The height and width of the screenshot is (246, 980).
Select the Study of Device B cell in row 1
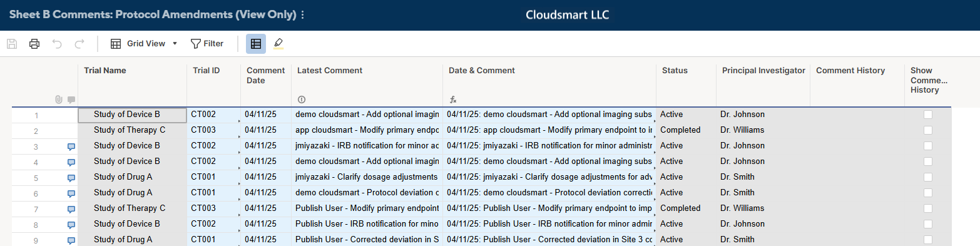click(x=132, y=115)
